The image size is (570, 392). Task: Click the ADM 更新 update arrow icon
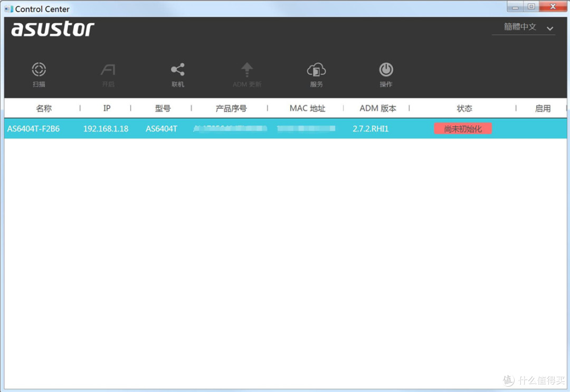tap(247, 70)
